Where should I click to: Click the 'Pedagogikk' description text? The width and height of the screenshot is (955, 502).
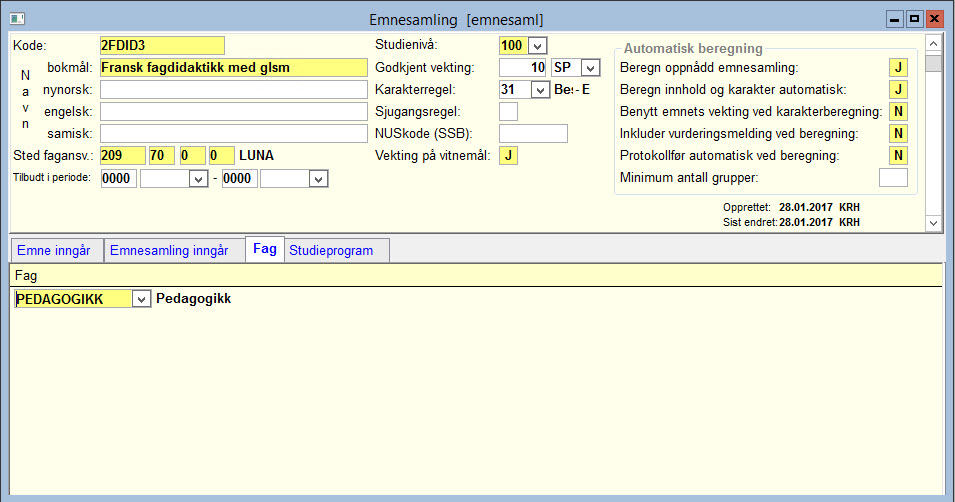(x=194, y=299)
